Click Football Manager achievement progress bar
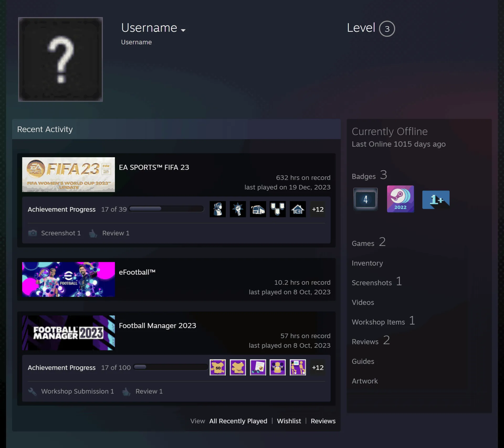Screen dimensions: 504x448 (x=170, y=367)
